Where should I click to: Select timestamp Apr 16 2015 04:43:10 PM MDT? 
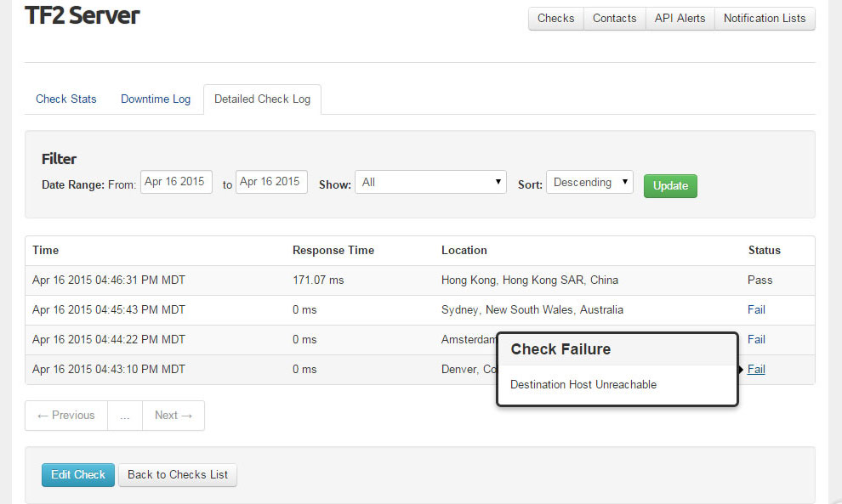click(109, 369)
